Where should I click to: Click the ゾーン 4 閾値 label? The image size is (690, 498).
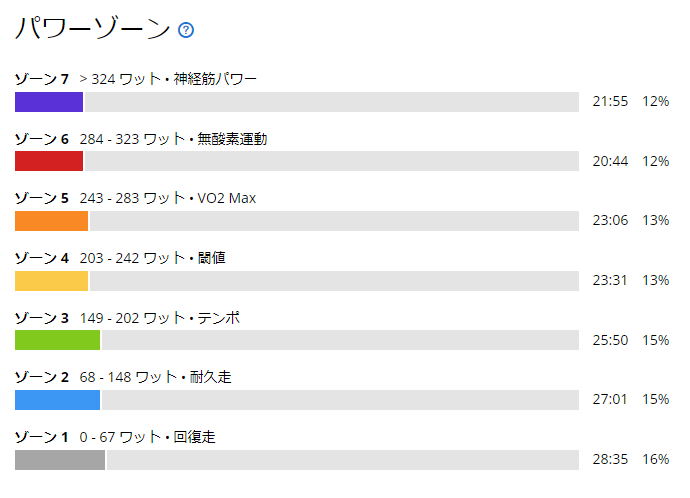coord(120,258)
